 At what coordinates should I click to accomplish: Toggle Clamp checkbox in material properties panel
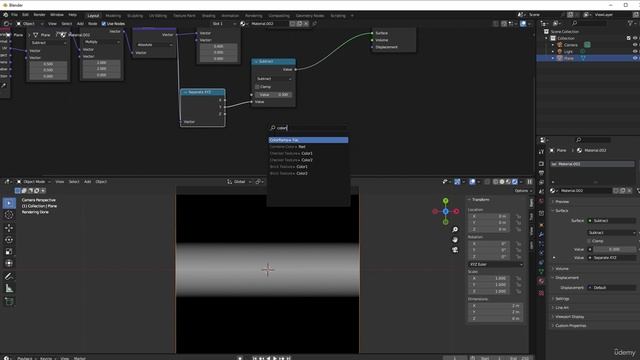pos(590,241)
